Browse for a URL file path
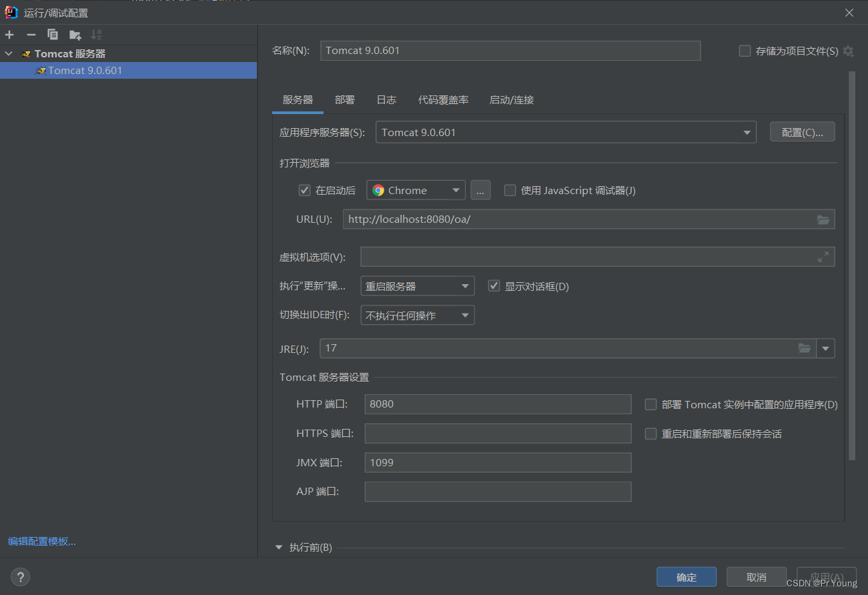Image resolution: width=868 pixels, height=595 pixels. 823,219
